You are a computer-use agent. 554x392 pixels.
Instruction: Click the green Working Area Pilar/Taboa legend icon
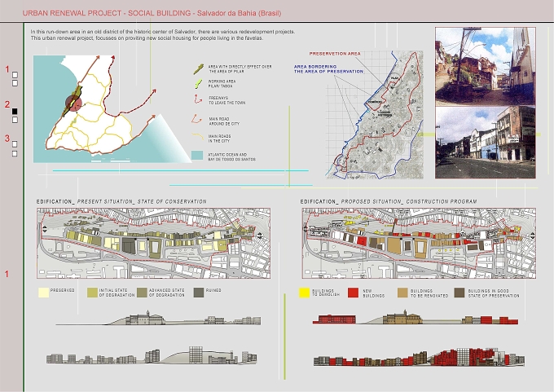tap(198, 84)
